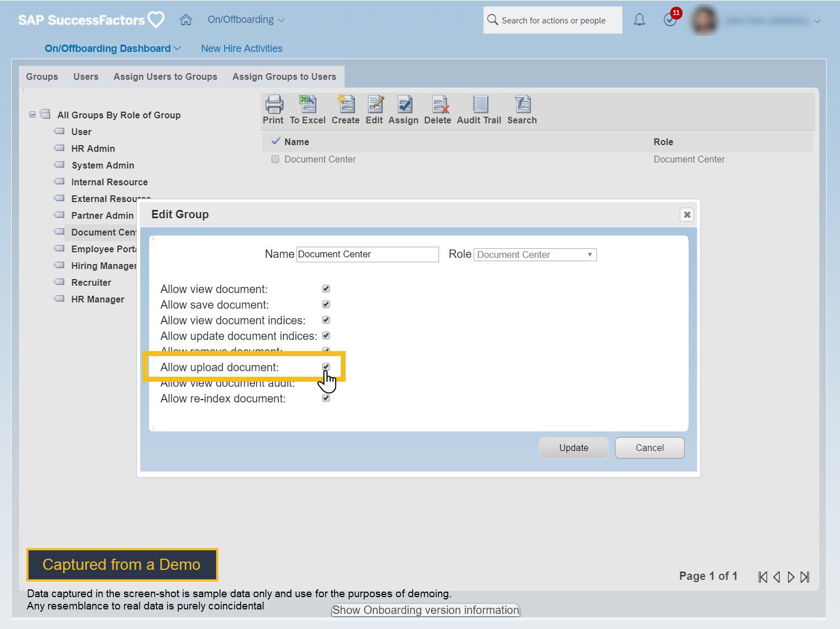Click the Create group icon
The image size is (840, 629).
coord(346,104)
